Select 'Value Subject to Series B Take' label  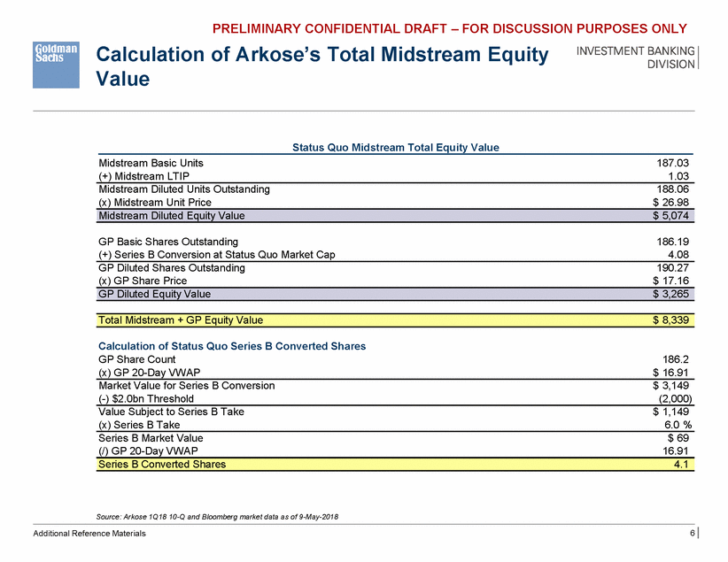pos(171,412)
